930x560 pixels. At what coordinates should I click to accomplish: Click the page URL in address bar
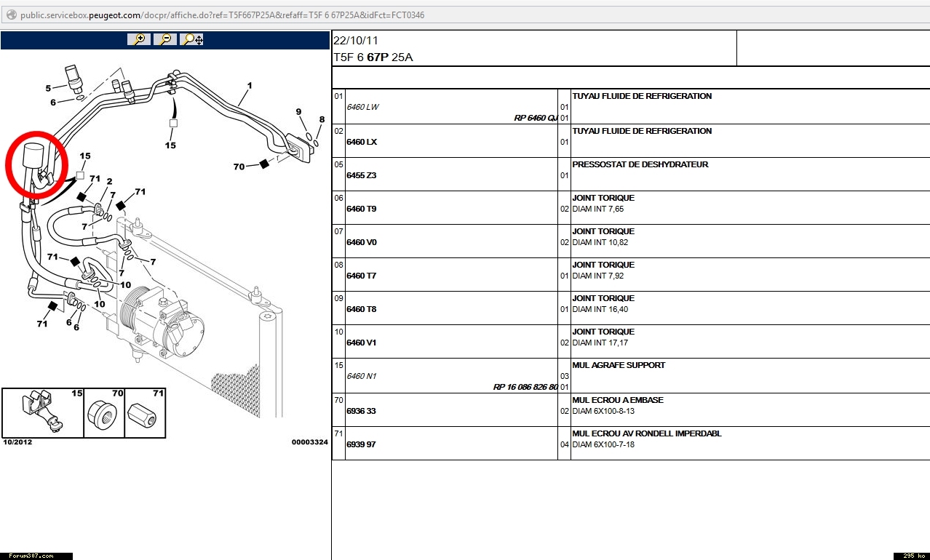pos(222,15)
